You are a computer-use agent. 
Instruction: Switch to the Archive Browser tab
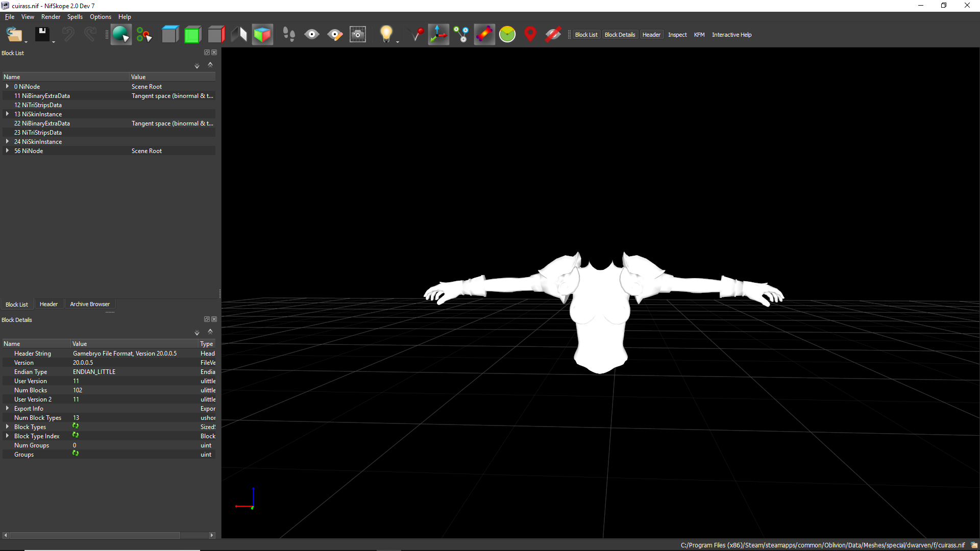[x=90, y=304]
